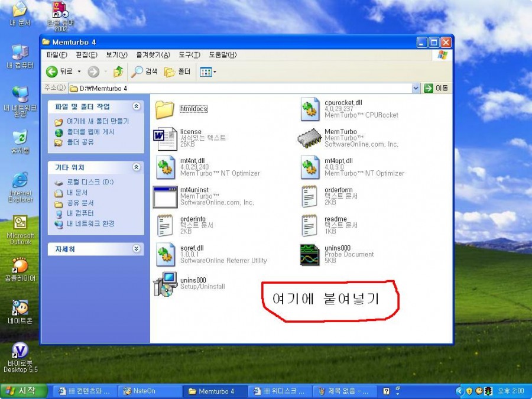The image size is (532, 399).
Task: Click the forward navigation arrow button
Action: (x=93, y=72)
